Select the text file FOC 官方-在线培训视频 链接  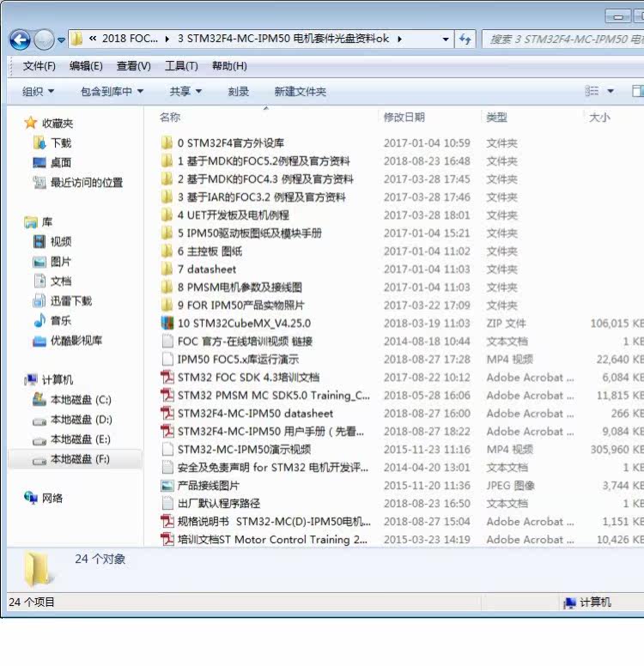click(245, 341)
